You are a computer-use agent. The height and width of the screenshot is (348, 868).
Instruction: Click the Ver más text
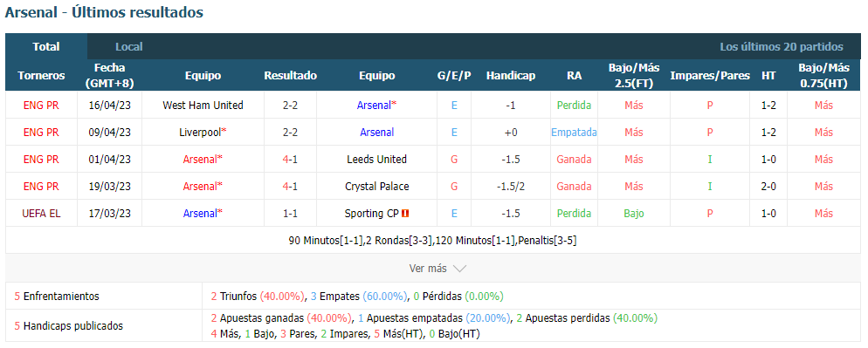pos(427,269)
